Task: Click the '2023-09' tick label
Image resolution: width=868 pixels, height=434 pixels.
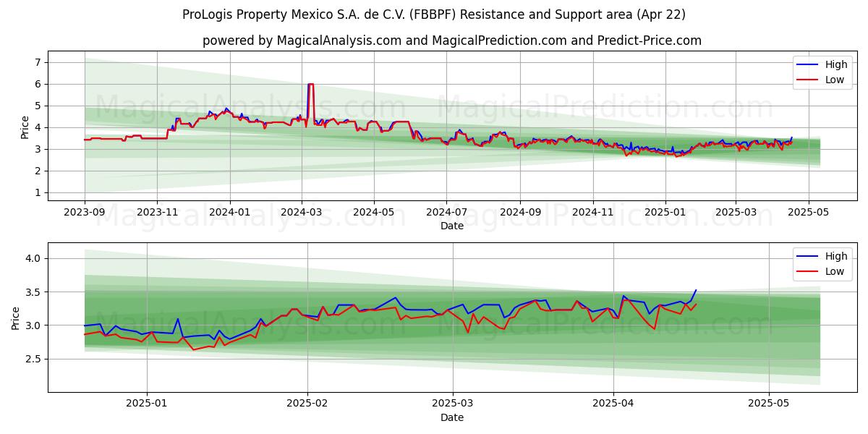Action: pyautogui.click(x=85, y=212)
